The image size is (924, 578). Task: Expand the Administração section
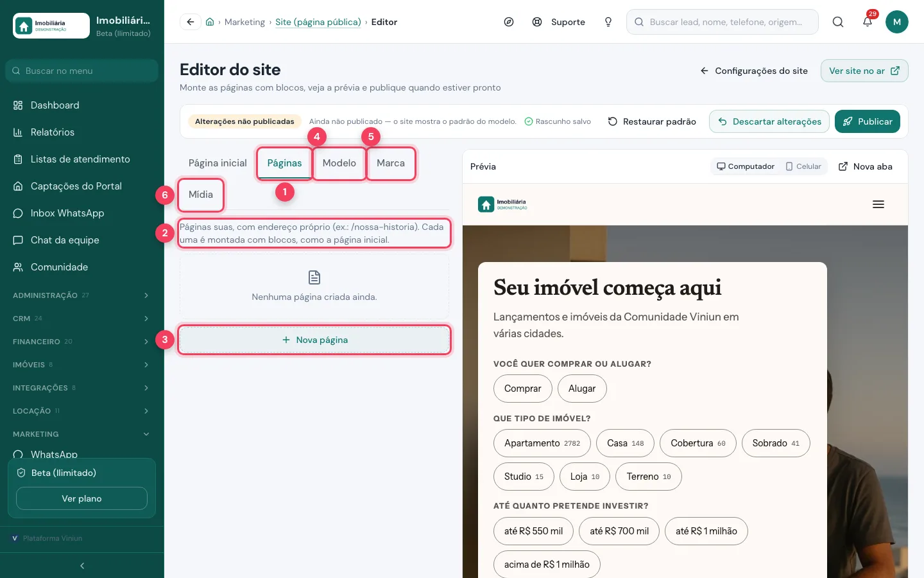[x=81, y=295]
